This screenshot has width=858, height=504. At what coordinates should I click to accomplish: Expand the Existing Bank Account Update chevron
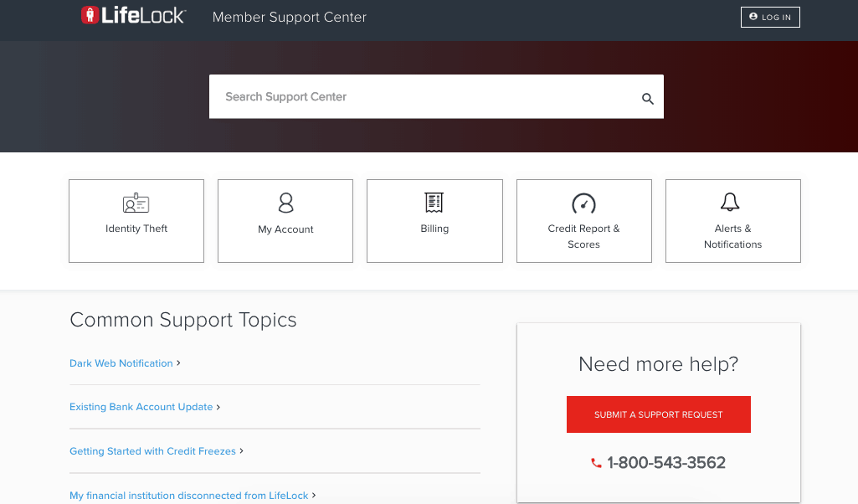coord(218,407)
